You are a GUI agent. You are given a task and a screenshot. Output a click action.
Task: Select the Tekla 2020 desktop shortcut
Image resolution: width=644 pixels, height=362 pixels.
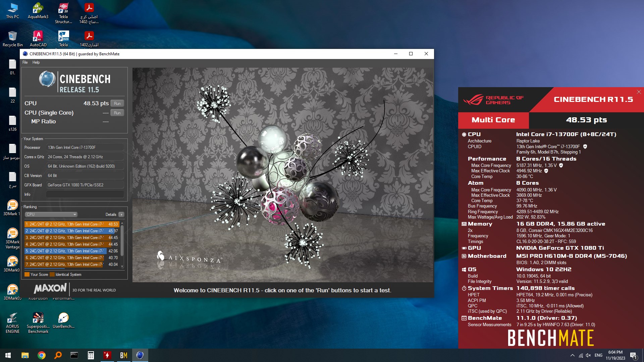click(x=63, y=39)
